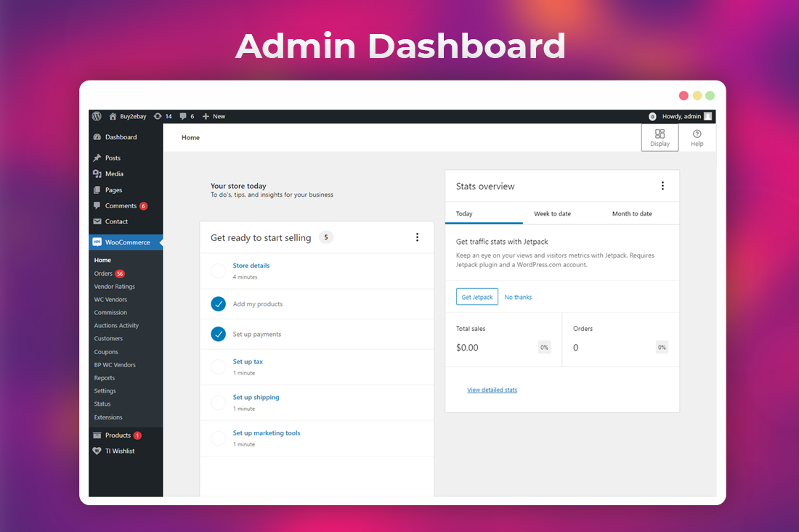This screenshot has height=532, width=799.
Task: Open the Help question mark icon
Action: pyautogui.click(x=697, y=134)
